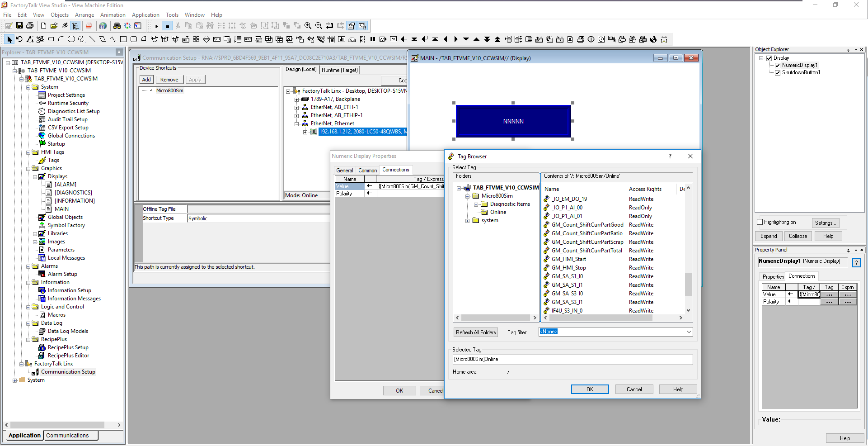Viewport: 868px width, 446px height.
Task: Open the Tag filter dropdown
Action: pyautogui.click(x=689, y=332)
